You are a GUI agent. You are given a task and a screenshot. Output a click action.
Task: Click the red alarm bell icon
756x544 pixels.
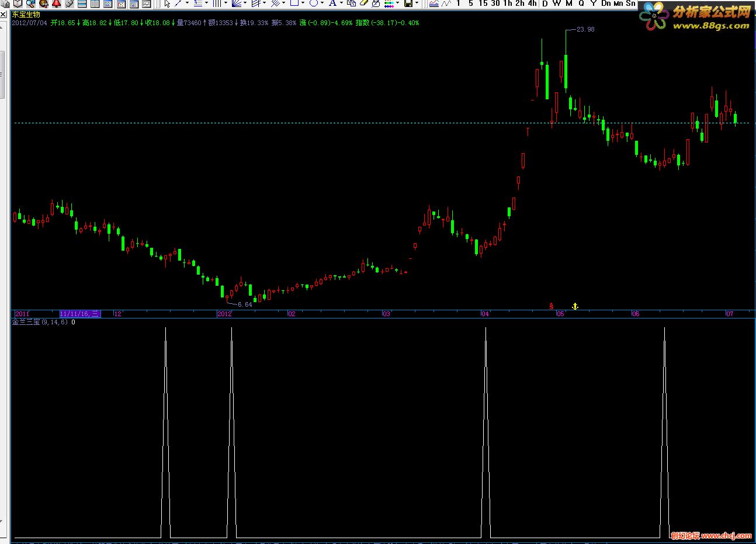tap(56, 3)
